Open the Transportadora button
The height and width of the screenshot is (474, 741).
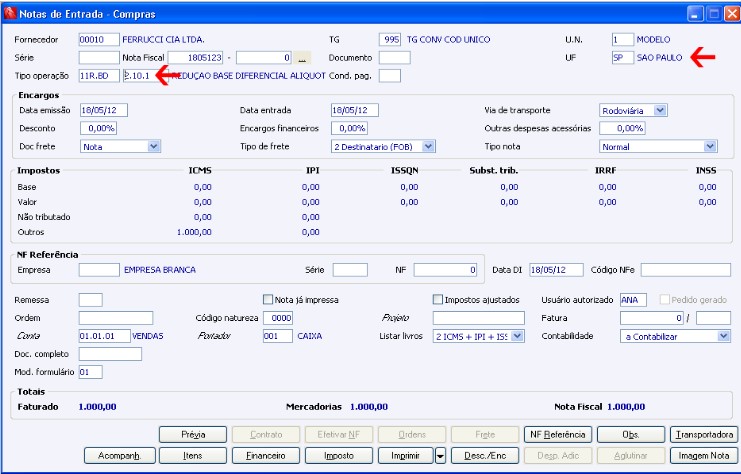[704, 434]
